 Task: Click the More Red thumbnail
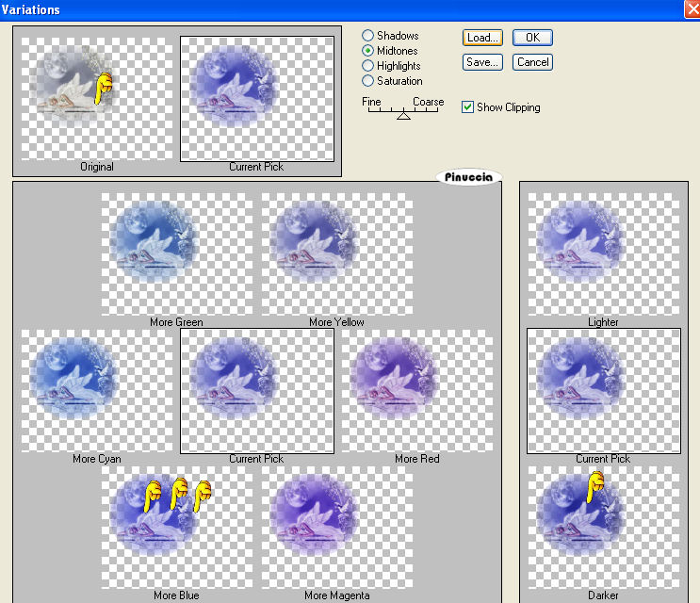point(417,391)
